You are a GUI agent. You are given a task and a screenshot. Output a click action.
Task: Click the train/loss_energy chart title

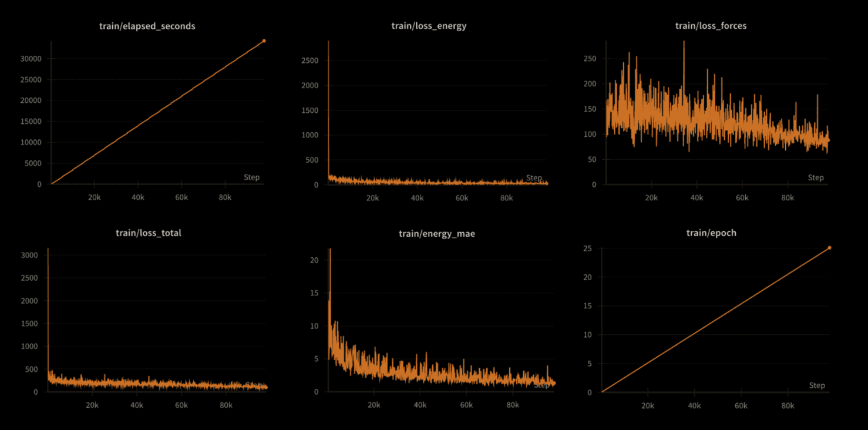click(429, 26)
